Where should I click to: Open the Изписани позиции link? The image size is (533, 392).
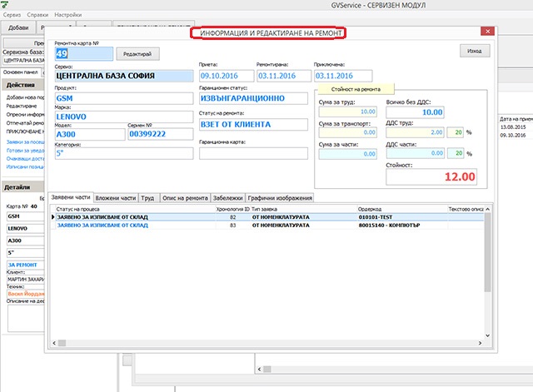click(25, 166)
